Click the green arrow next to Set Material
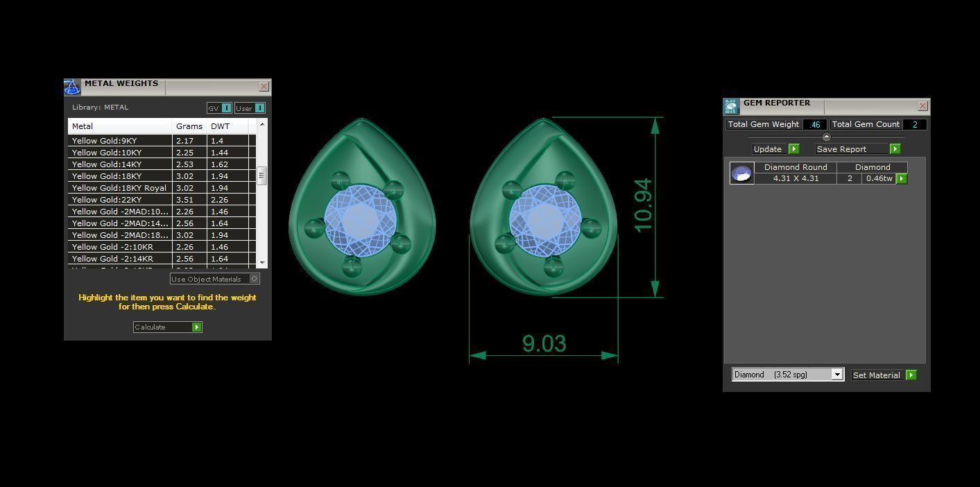Screen dimensions: 980x487 tap(911, 375)
